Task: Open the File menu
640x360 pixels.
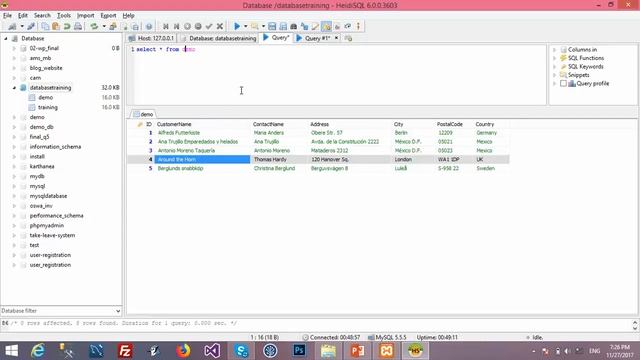Action: (7, 16)
